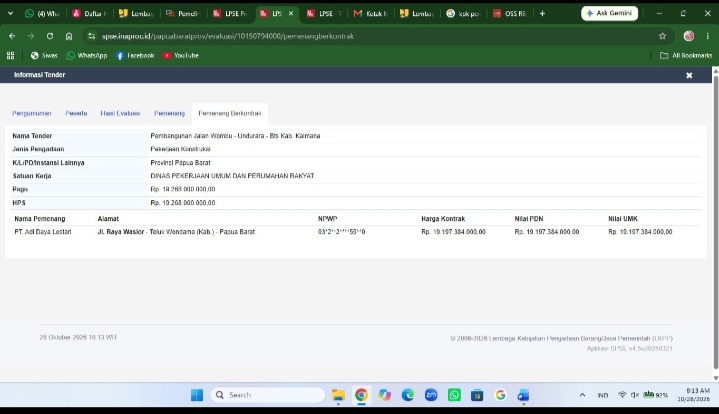Expand the tab search chevron
This screenshot has height=414, width=719.
click(x=11, y=14)
